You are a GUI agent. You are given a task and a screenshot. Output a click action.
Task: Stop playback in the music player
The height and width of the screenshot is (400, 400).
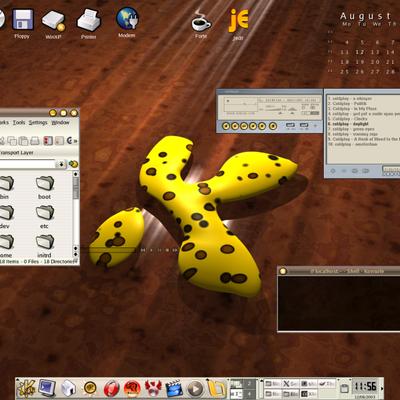click(x=253, y=126)
